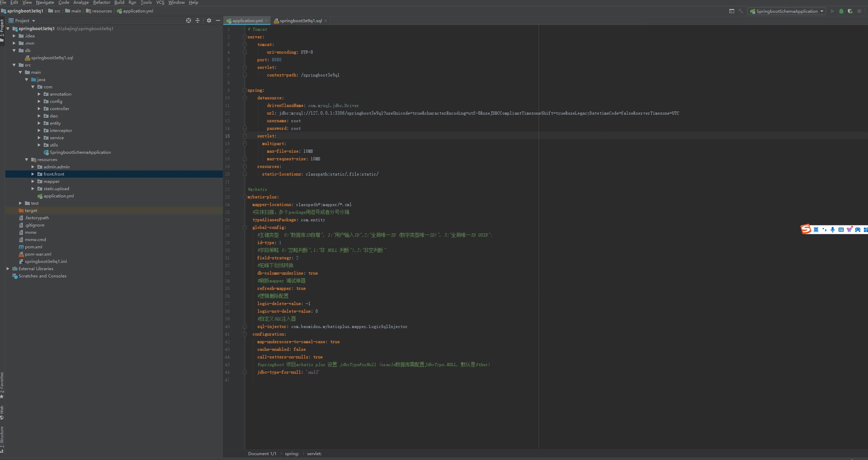Image resolution: width=868 pixels, height=460 pixels.
Task: Open the Sogou skin shirt icon
Action: tap(849, 229)
